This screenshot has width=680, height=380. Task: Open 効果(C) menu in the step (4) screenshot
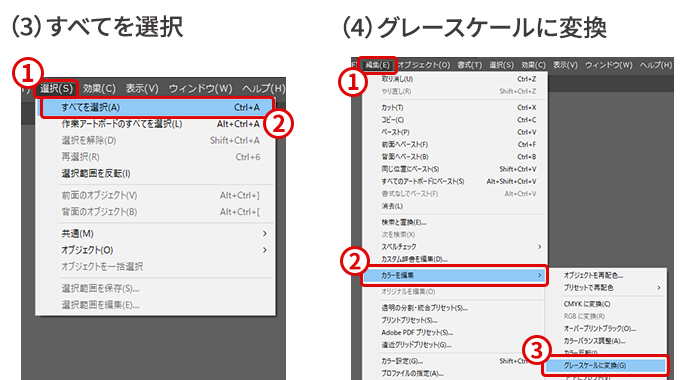(x=533, y=65)
